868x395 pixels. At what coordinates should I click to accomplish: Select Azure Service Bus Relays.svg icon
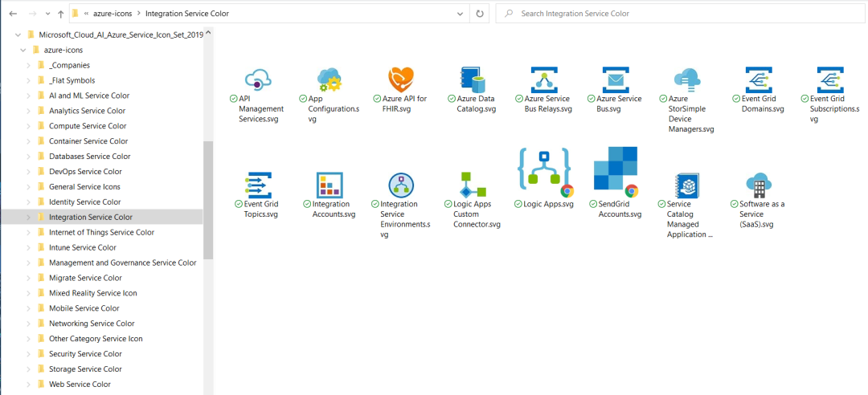tap(544, 79)
